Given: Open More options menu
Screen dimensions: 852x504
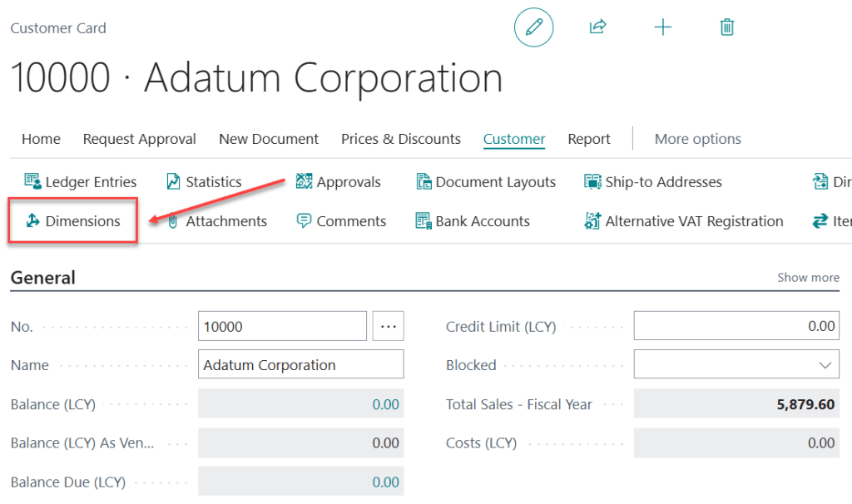Looking at the screenshot, I should tap(697, 138).
